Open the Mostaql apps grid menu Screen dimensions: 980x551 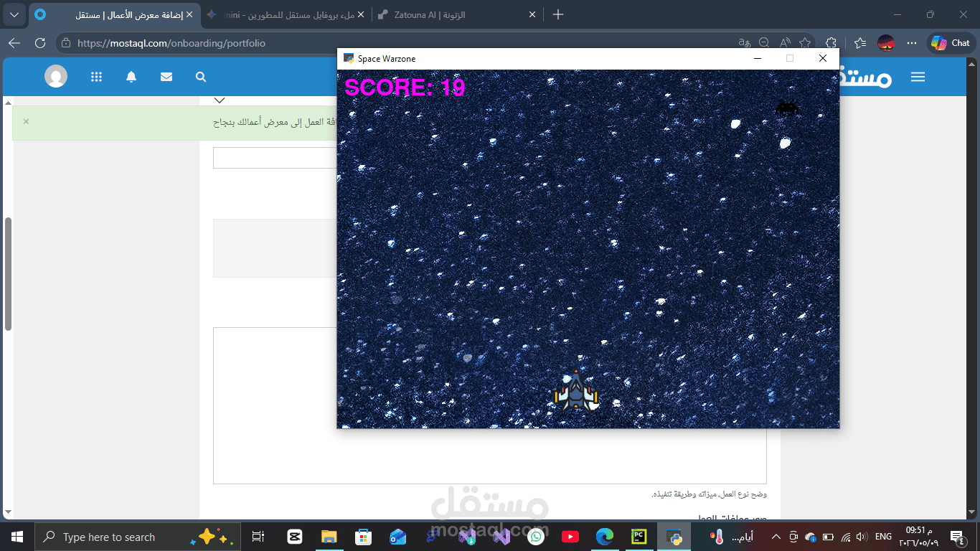(97, 77)
